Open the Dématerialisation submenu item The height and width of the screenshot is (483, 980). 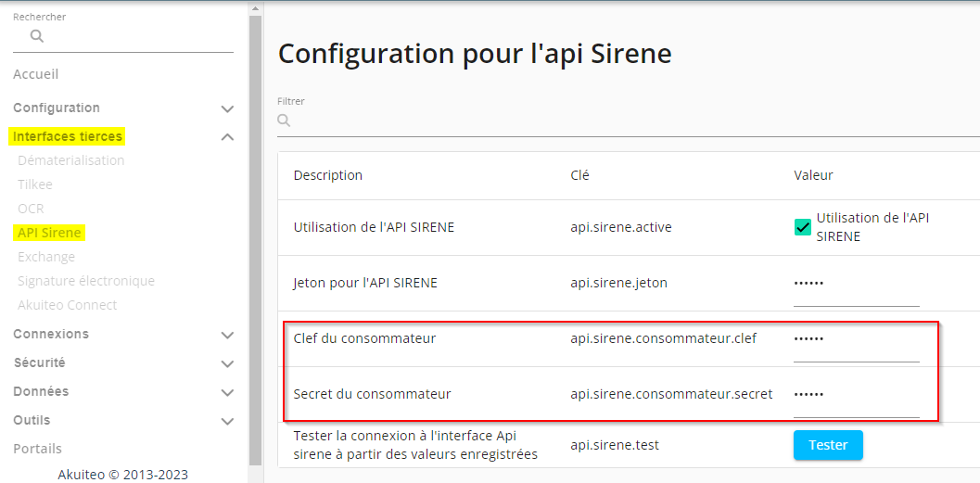pos(70,160)
